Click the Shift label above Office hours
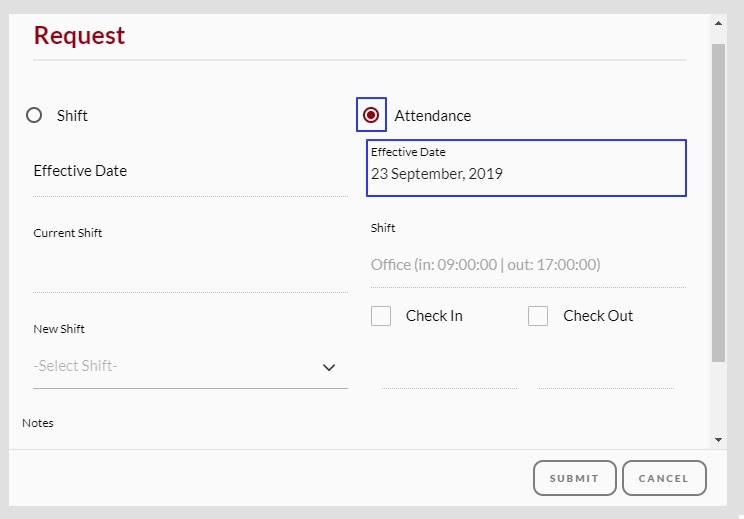Screen dimensions: 744x519 coord(383,228)
